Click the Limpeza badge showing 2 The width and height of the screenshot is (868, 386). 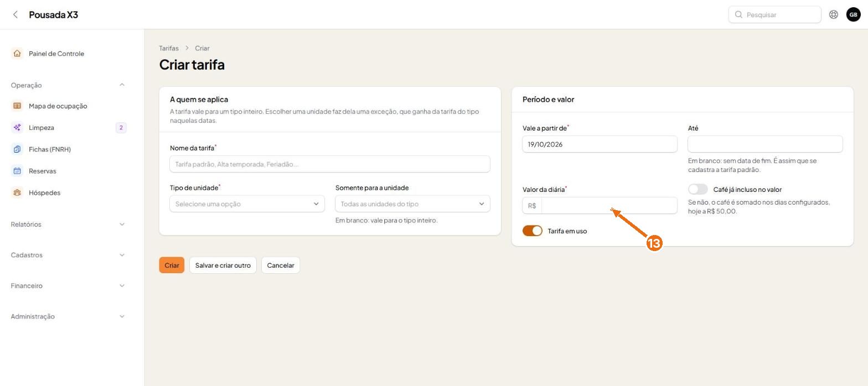point(121,128)
